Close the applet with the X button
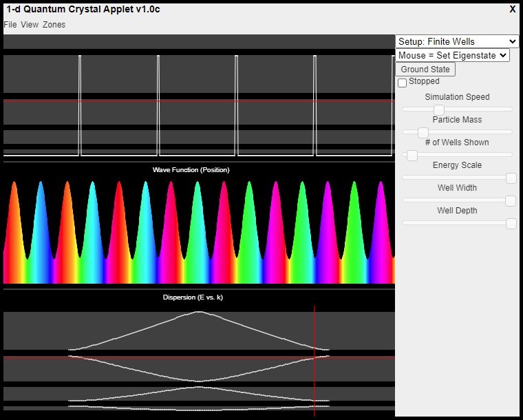 coord(513,10)
